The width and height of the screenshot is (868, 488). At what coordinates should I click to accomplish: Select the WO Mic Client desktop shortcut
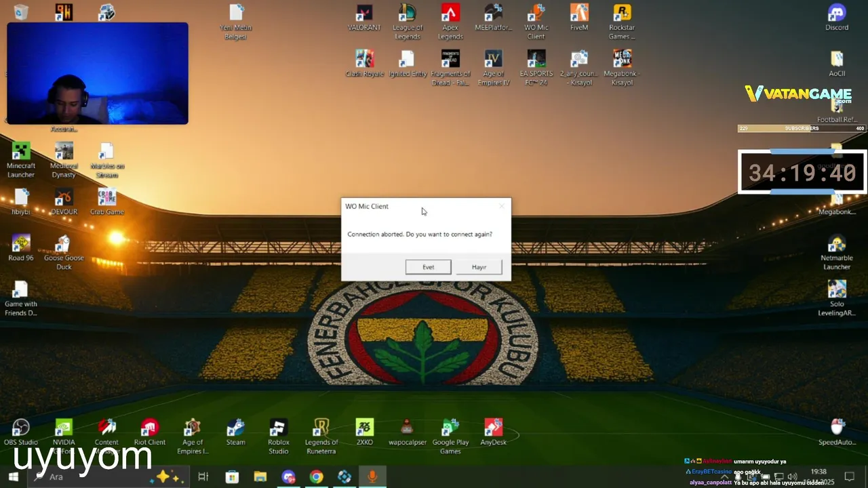[536, 22]
